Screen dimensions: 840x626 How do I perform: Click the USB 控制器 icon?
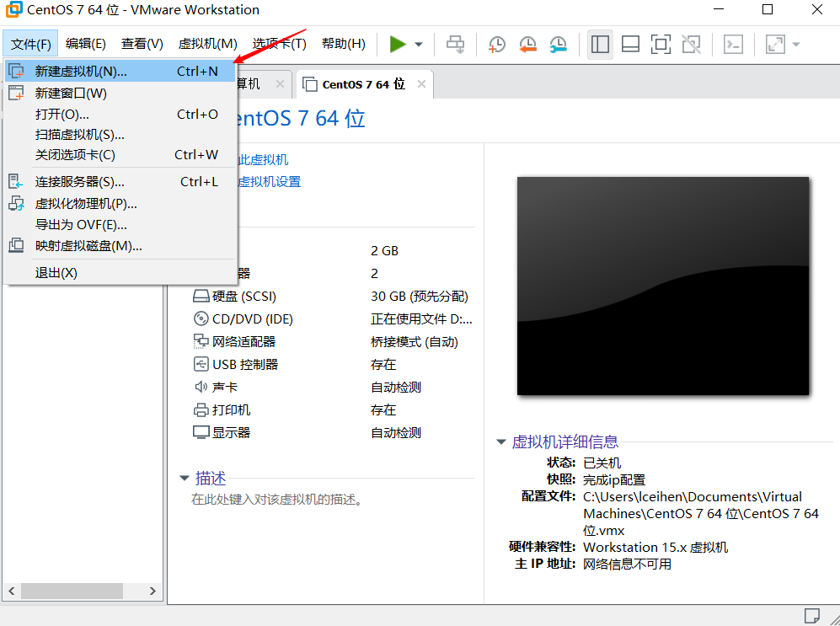201,364
